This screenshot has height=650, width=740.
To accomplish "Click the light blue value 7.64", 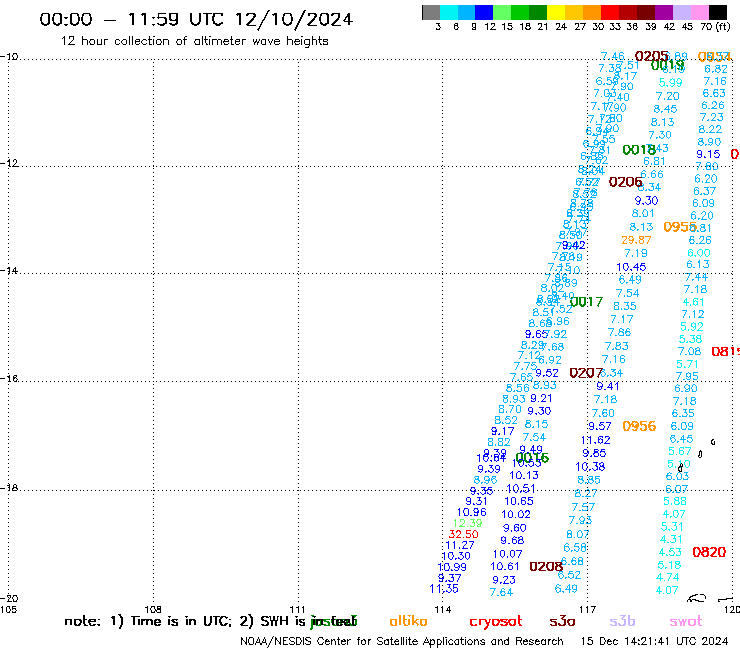I will [501, 592].
